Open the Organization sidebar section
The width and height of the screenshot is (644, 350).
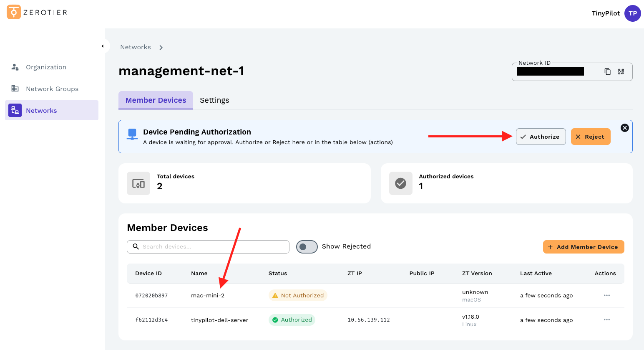pyautogui.click(x=46, y=67)
